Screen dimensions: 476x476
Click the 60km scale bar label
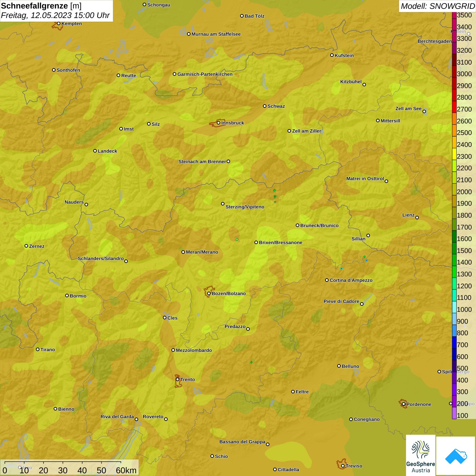(x=126, y=470)
